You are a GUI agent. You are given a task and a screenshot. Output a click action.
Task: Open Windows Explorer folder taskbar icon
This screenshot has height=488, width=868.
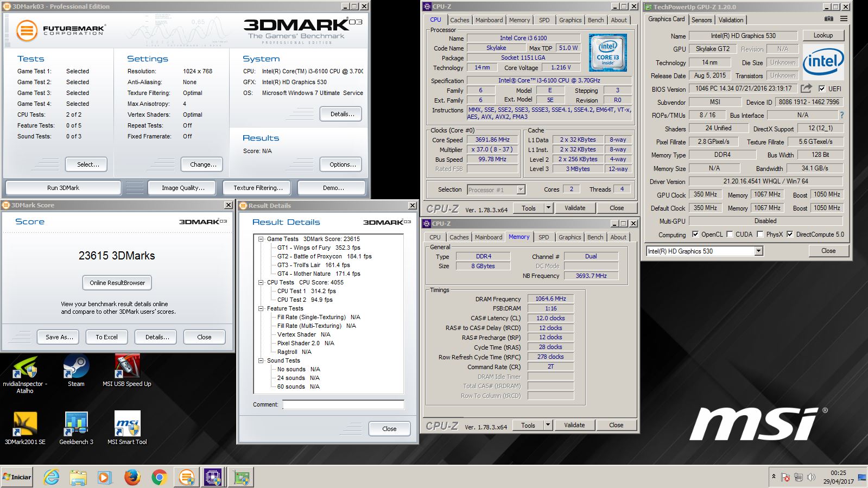78,477
